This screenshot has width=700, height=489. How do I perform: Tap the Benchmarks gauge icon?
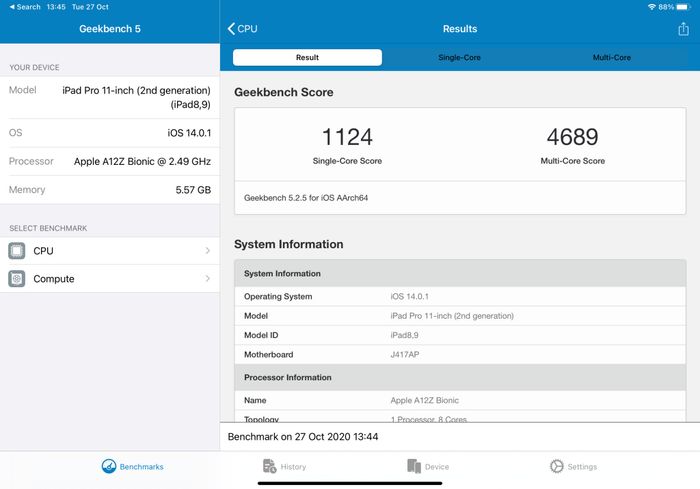click(x=108, y=466)
